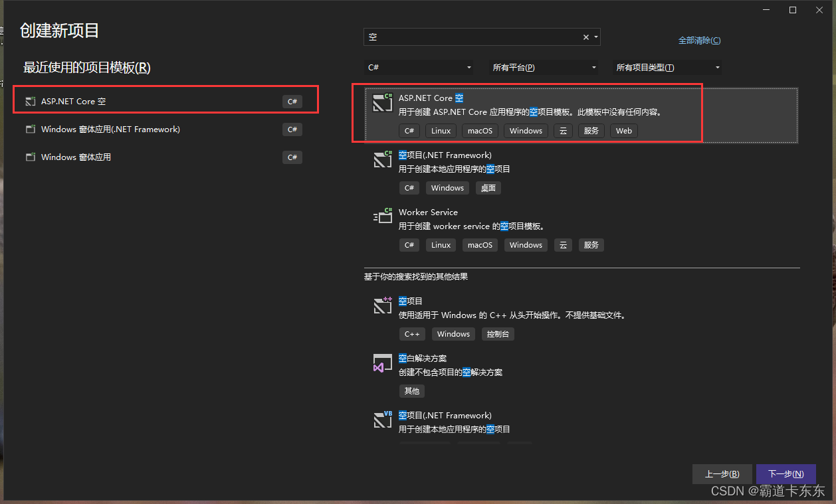Click the C# badge beside recent ASP.NET Core 空
Image resolution: width=836 pixels, height=504 pixels.
point(292,102)
